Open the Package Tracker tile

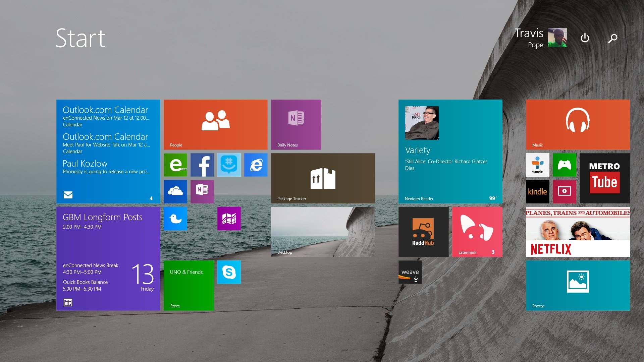323,178
